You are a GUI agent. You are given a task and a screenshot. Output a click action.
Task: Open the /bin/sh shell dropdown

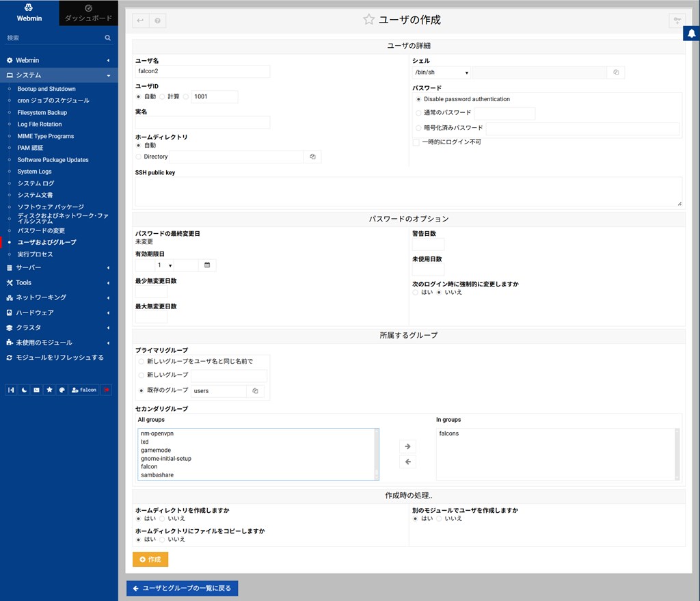coord(442,72)
